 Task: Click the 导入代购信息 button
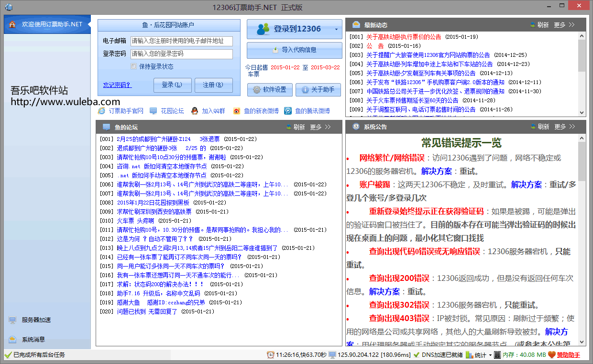295,50
